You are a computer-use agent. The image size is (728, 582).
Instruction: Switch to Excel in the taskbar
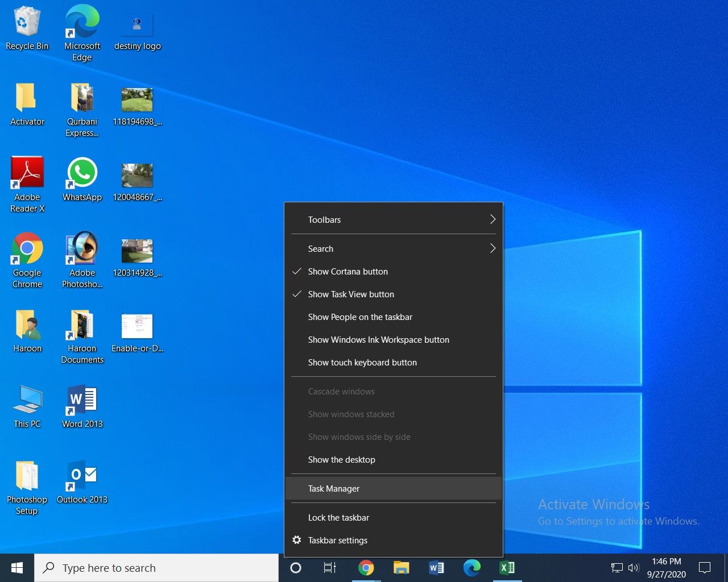click(507, 568)
